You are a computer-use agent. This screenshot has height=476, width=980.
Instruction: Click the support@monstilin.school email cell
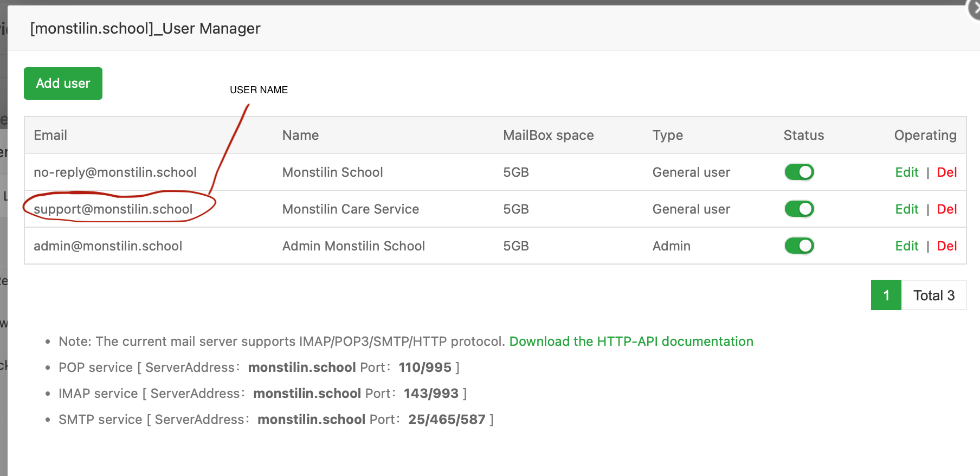click(x=113, y=209)
